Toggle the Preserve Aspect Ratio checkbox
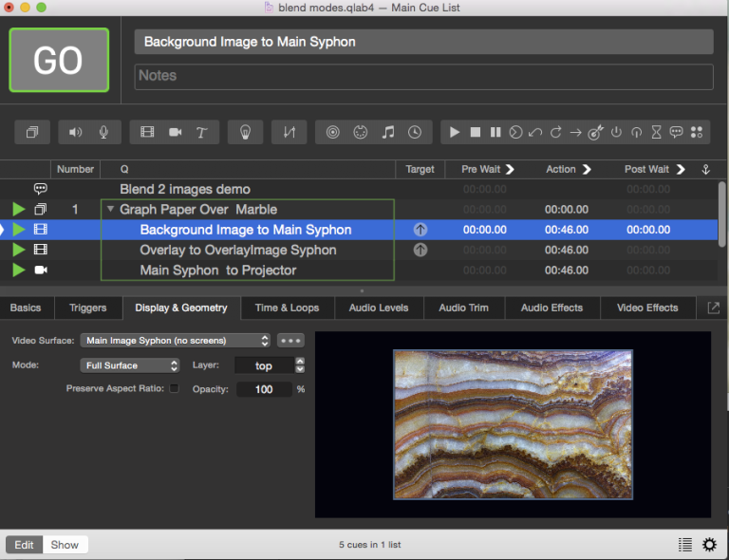 click(174, 388)
